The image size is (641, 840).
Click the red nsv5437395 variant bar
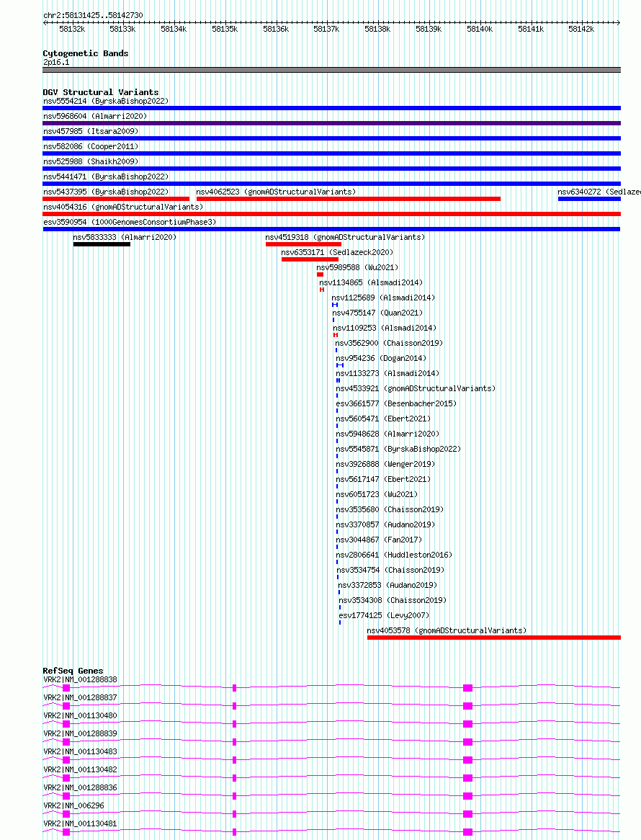(116, 199)
